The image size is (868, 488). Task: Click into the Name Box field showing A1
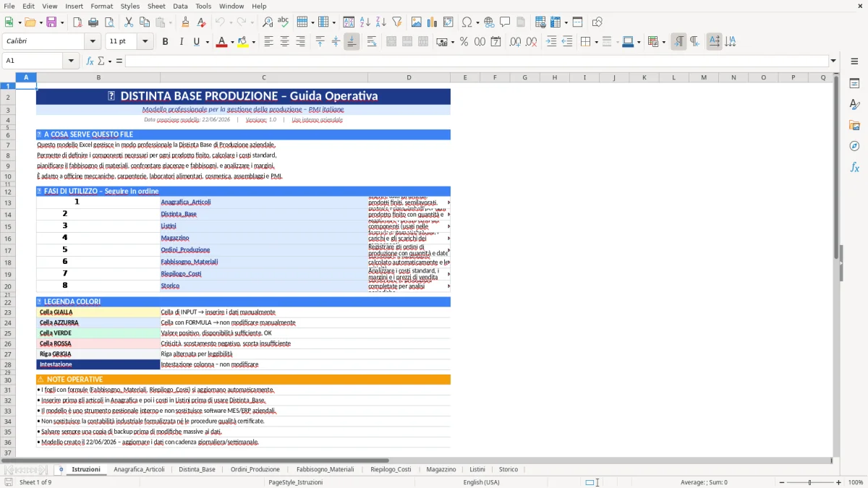pyautogui.click(x=33, y=61)
